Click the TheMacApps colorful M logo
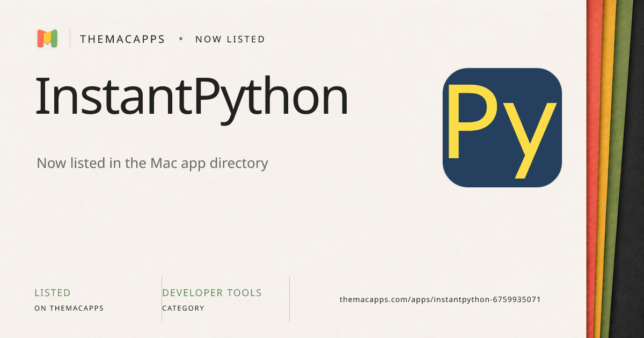Screen dimensions: 644x338 point(47,39)
